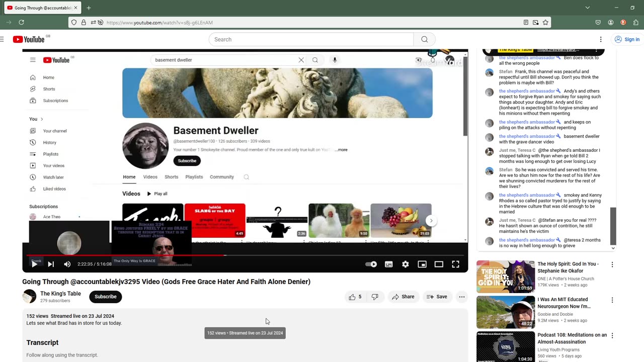Click shield tracking protection icon

point(74,23)
